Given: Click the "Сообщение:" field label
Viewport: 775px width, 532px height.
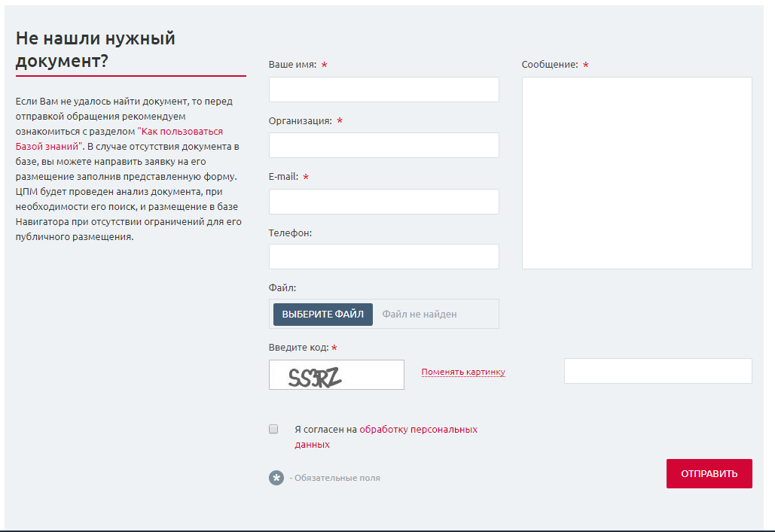Looking at the screenshot, I should pos(550,65).
